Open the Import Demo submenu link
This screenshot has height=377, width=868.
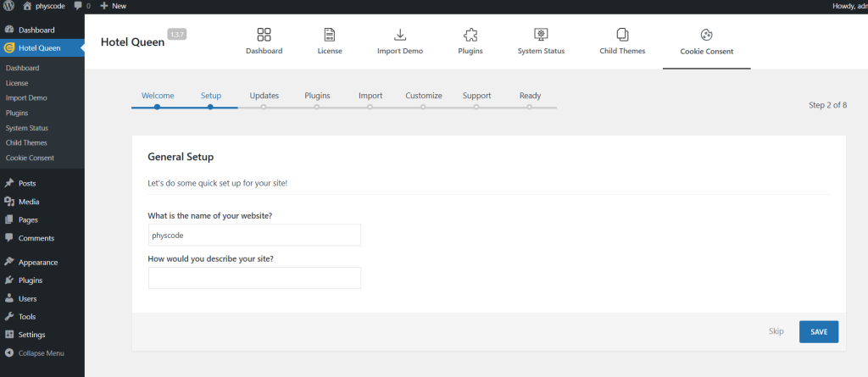[x=26, y=98]
